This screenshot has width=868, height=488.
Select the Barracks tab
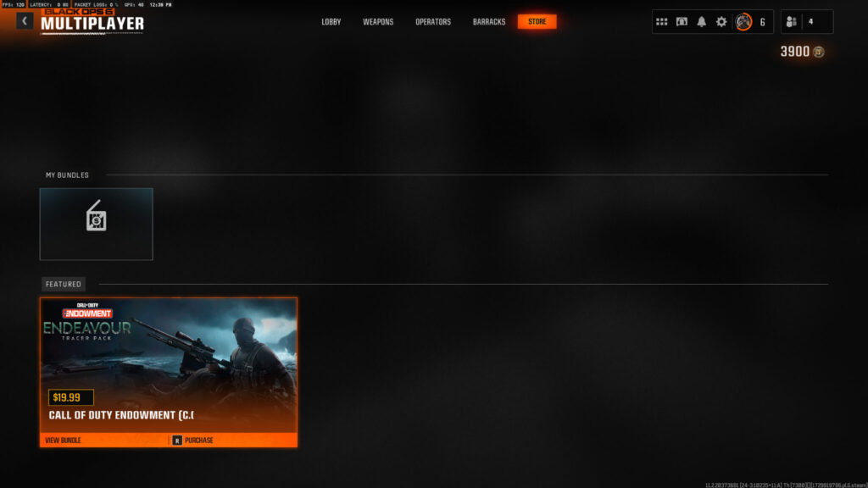pos(489,22)
